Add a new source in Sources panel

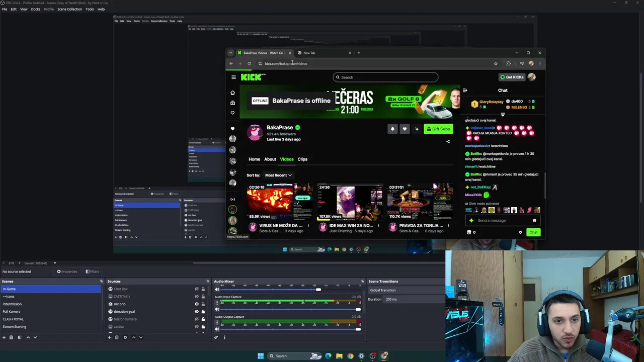[x=109, y=337]
